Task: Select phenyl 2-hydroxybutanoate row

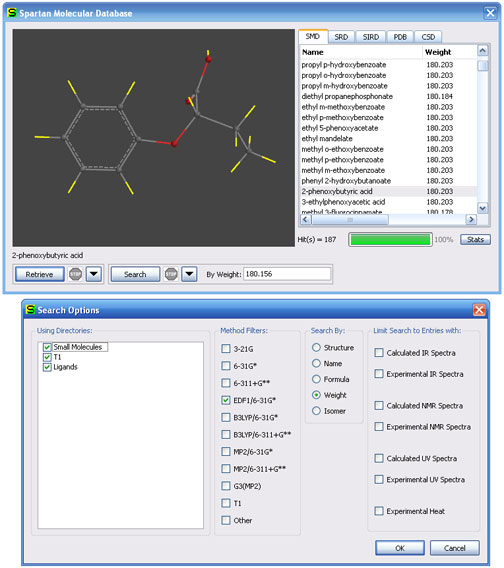Action: point(388,181)
